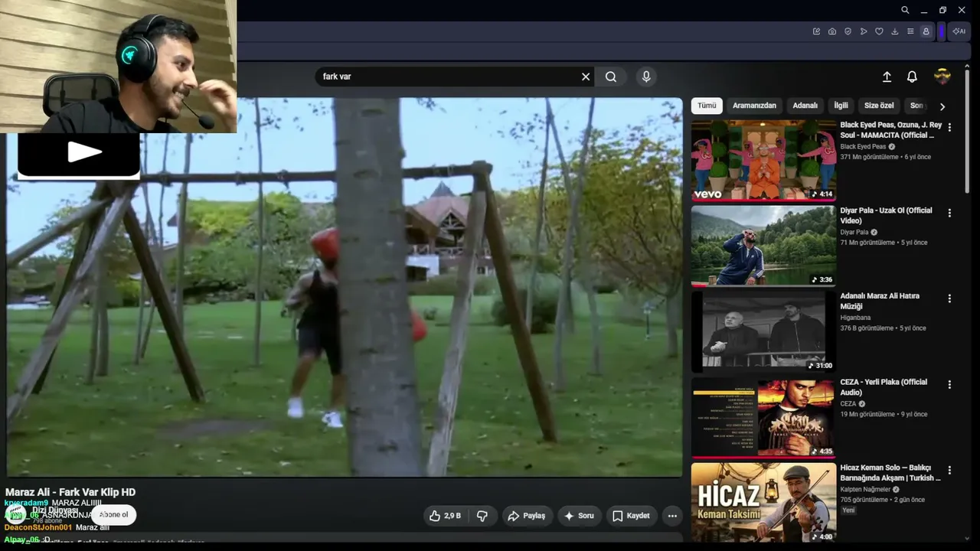
Task: Click the browser profile person icon
Action: [926, 31]
